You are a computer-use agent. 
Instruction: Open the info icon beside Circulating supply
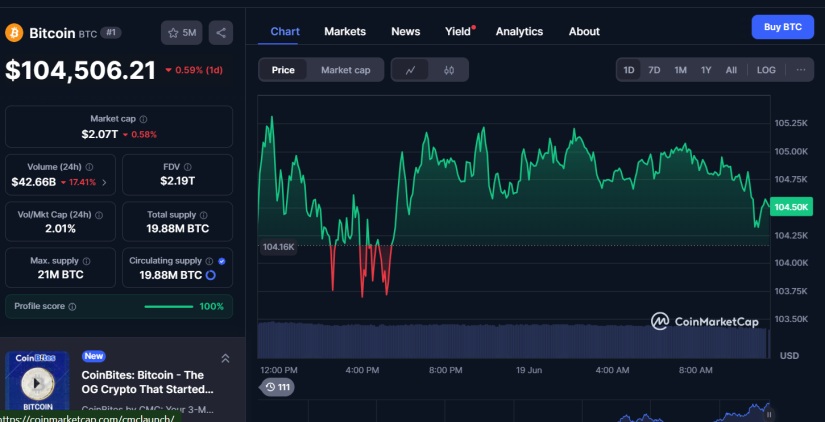[209, 261]
